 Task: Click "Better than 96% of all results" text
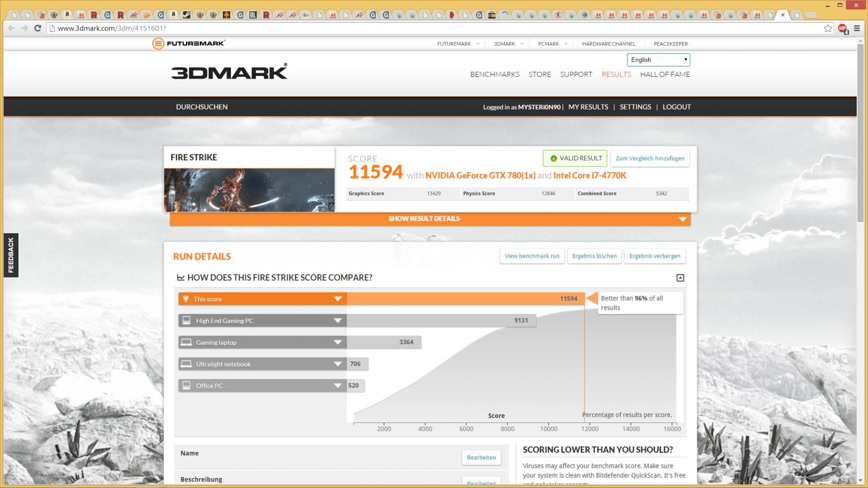pos(632,303)
